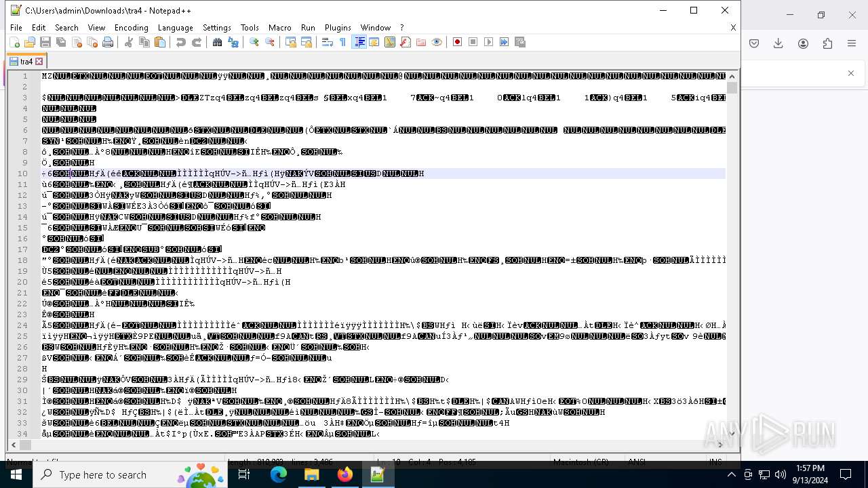Image resolution: width=868 pixels, height=488 pixels.
Task: Open the Settings menu
Action: coord(217,28)
